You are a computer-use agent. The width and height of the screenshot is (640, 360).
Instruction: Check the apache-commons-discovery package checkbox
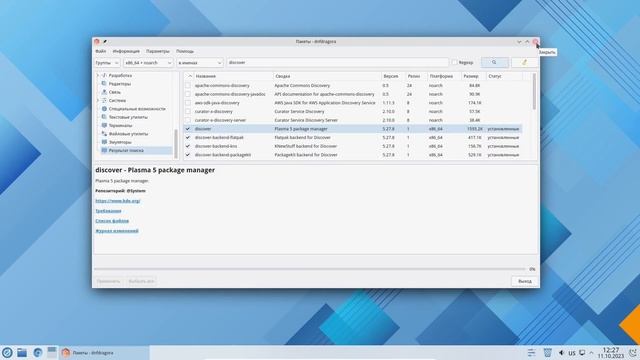coord(188,86)
